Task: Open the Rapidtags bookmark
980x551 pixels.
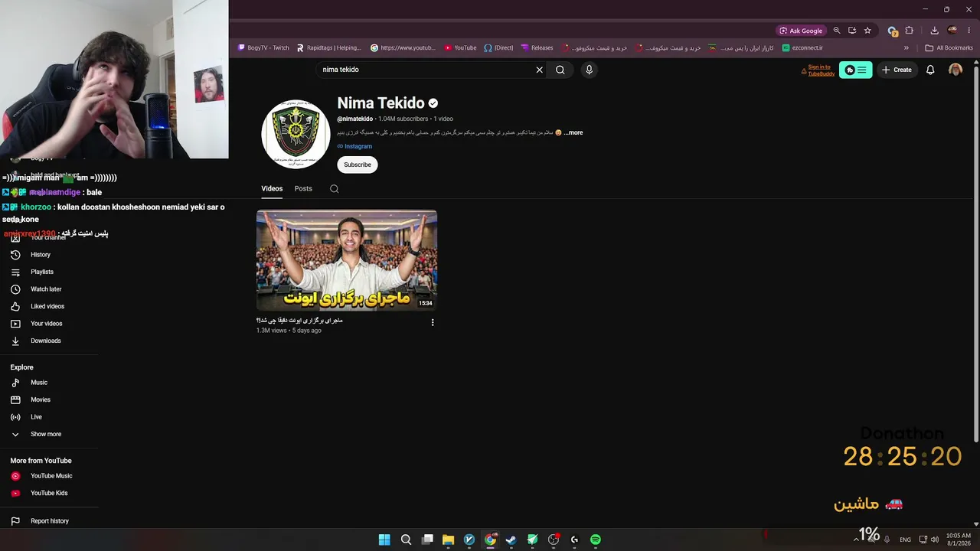Action: coord(328,47)
